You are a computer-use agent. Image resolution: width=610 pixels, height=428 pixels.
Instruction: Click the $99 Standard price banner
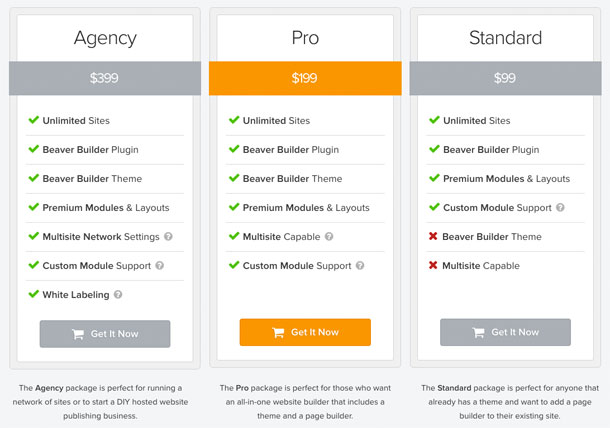[505, 78]
